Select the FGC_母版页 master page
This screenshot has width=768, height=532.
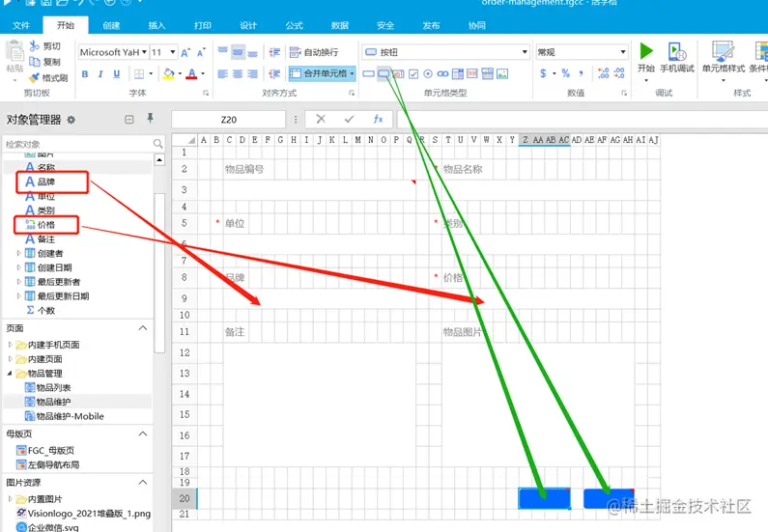point(45,450)
